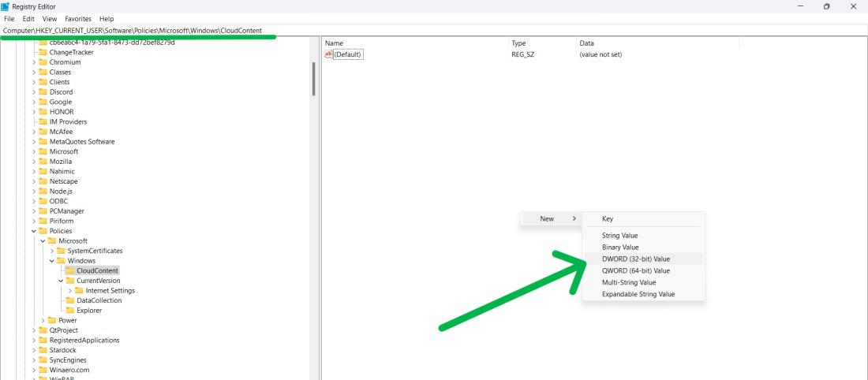Expand the Google key
868x380 pixels.
34,102
